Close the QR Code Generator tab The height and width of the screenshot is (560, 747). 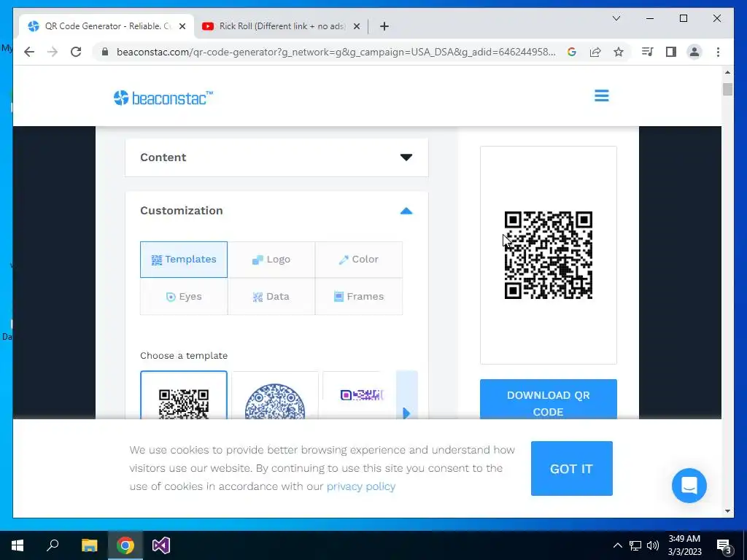(x=182, y=26)
